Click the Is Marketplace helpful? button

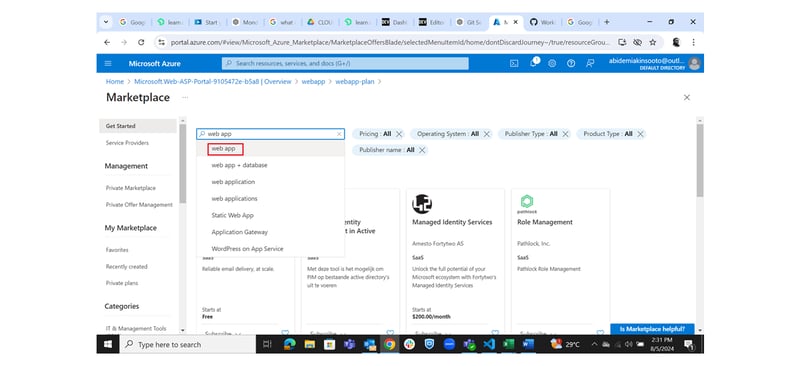click(x=652, y=329)
